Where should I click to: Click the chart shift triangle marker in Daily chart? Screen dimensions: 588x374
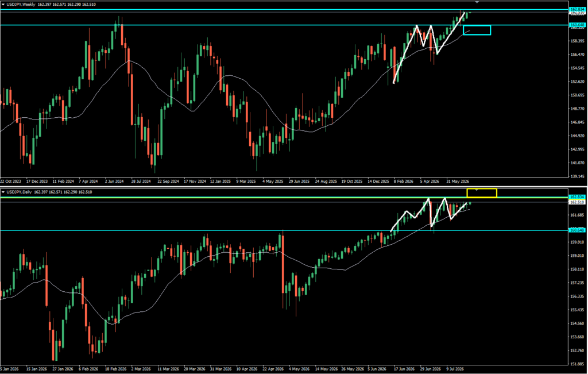[x=477, y=190]
